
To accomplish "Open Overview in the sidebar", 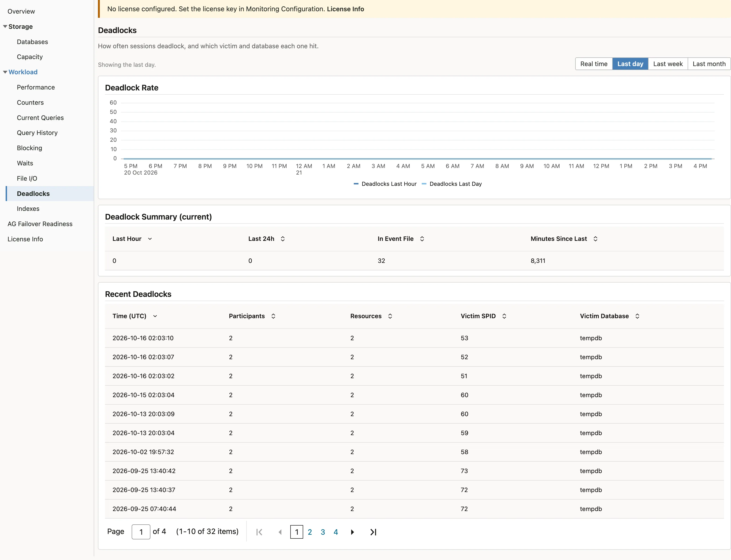I will [21, 11].
